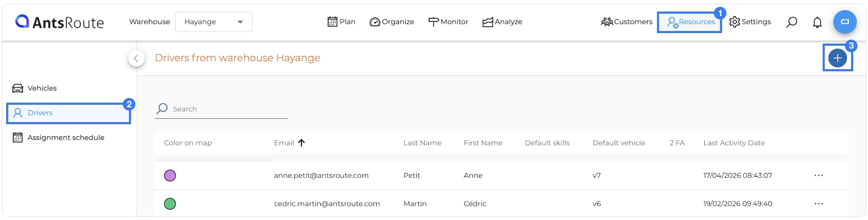Click the magnifier icon in driver search
The height and width of the screenshot is (220, 868).
point(162,109)
